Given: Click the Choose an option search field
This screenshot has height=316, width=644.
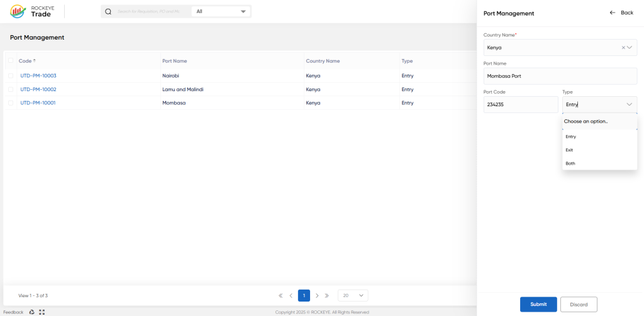Looking at the screenshot, I should click(x=599, y=121).
